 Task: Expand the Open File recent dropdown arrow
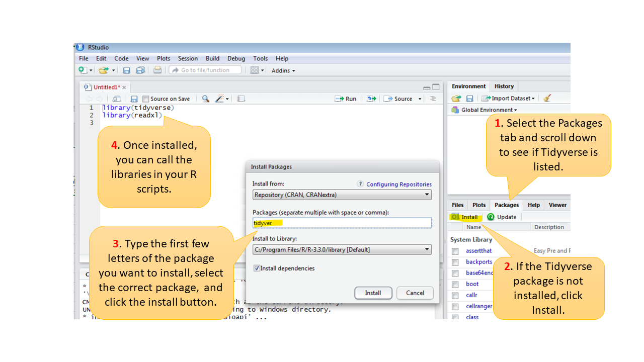coord(113,71)
